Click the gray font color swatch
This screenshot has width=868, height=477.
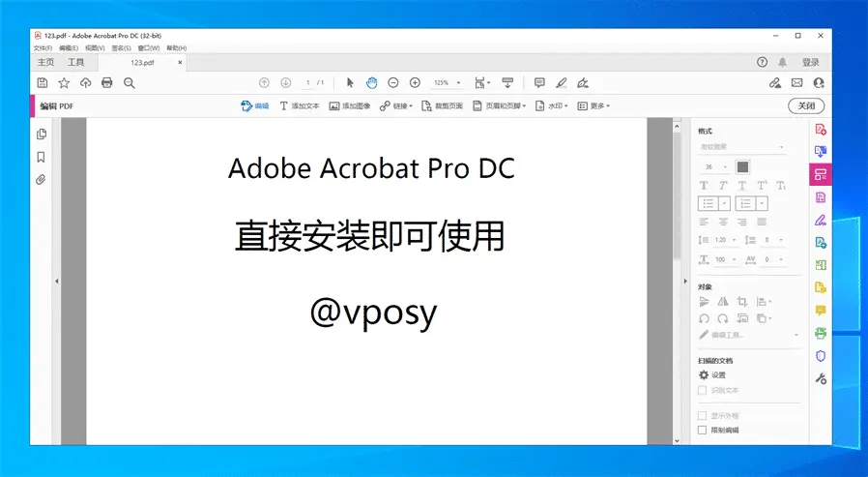coord(742,166)
